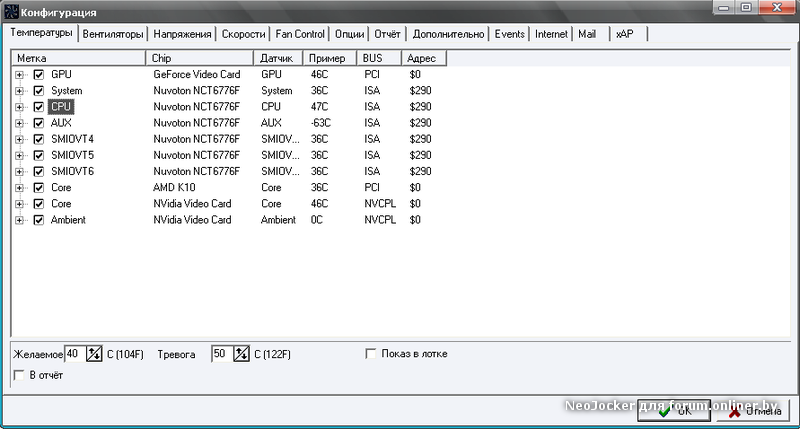Click the Отмена cancel button
The image size is (800, 429).
point(754,411)
